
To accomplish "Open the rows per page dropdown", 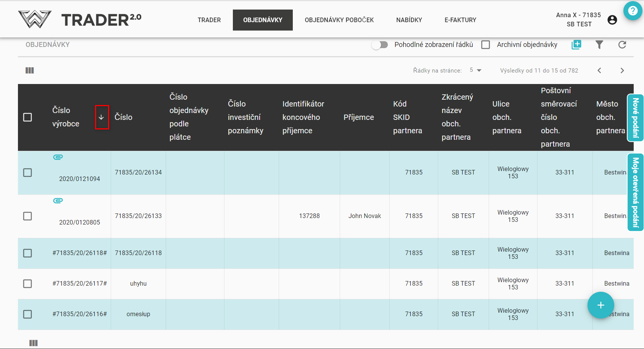I will (x=476, y=70).
